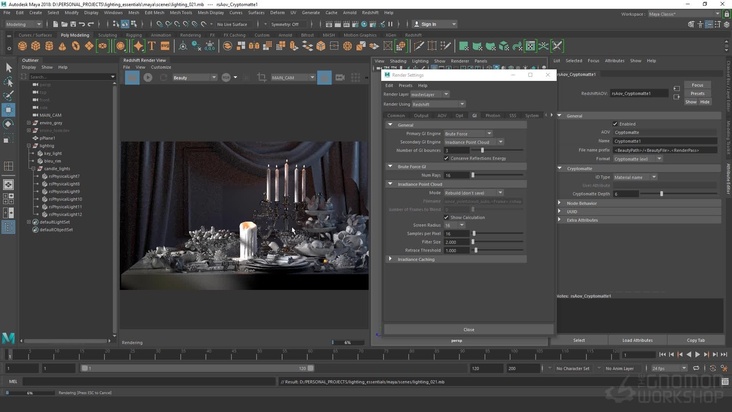The width and height of the screenshot is (732, 412).
Task: Start IPR in Redshift Render View
Action: point(148,77)
